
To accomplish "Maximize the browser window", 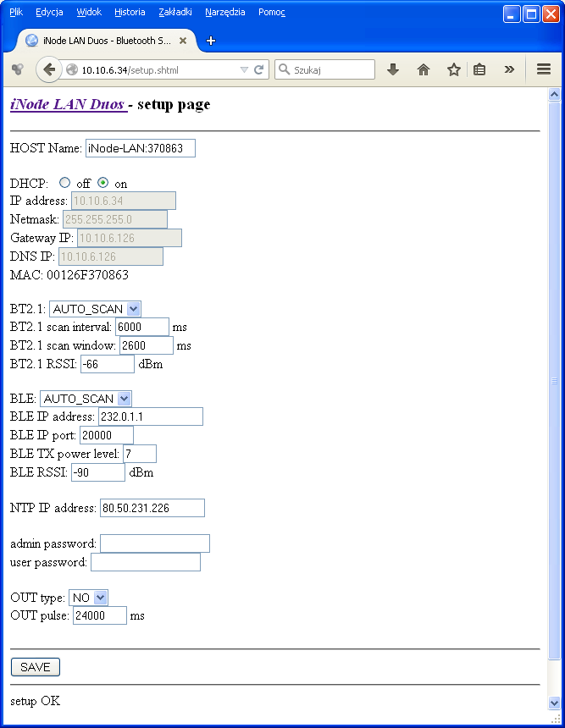I will coord(531,14).
